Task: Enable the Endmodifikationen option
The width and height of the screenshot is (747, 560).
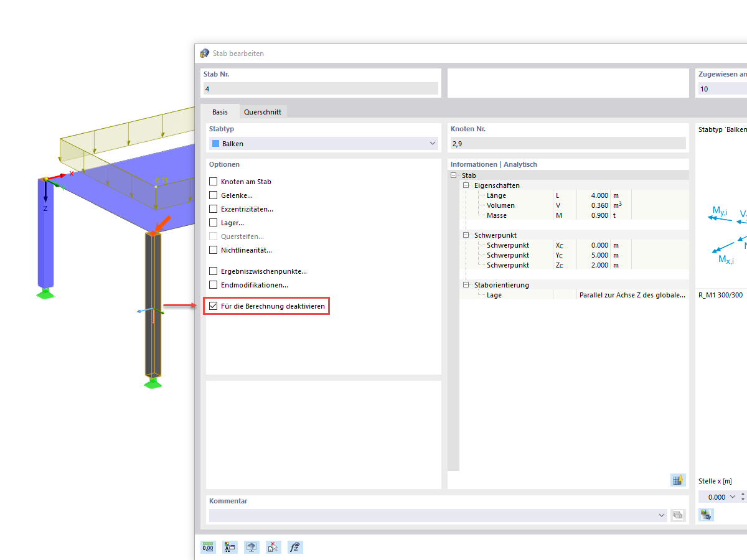Action: pos(213,284)
